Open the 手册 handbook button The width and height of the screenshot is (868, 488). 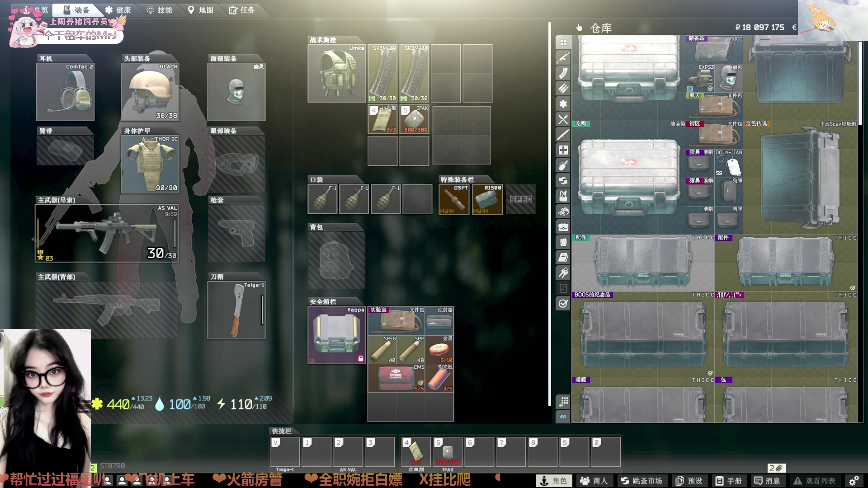tap(729, 481)
